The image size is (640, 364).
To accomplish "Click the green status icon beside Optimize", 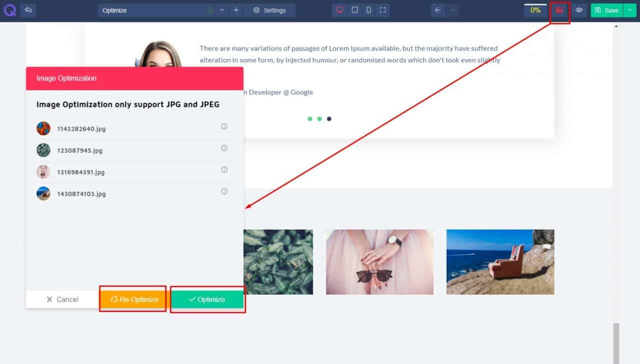I will 210,10.
